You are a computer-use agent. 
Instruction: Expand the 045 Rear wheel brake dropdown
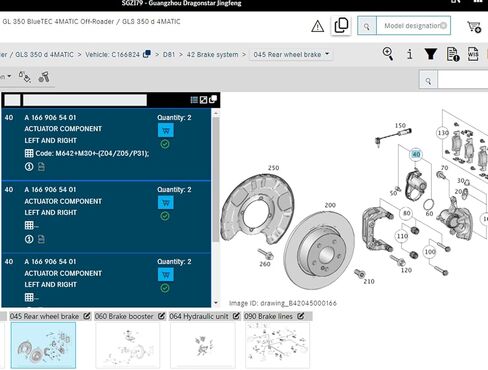tap(291, 54)
